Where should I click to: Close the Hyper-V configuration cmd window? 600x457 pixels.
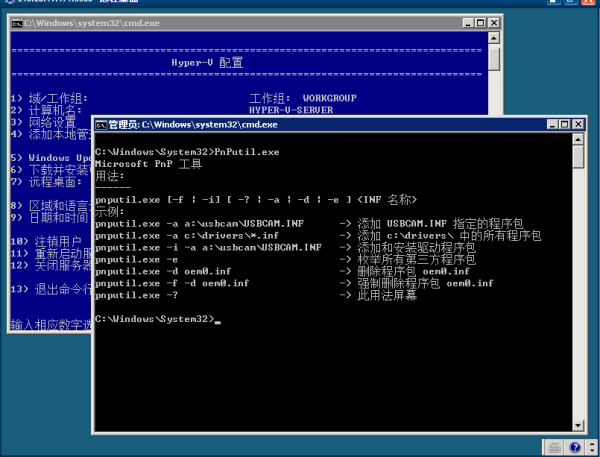pyautogui.click(x=492, y=22)
